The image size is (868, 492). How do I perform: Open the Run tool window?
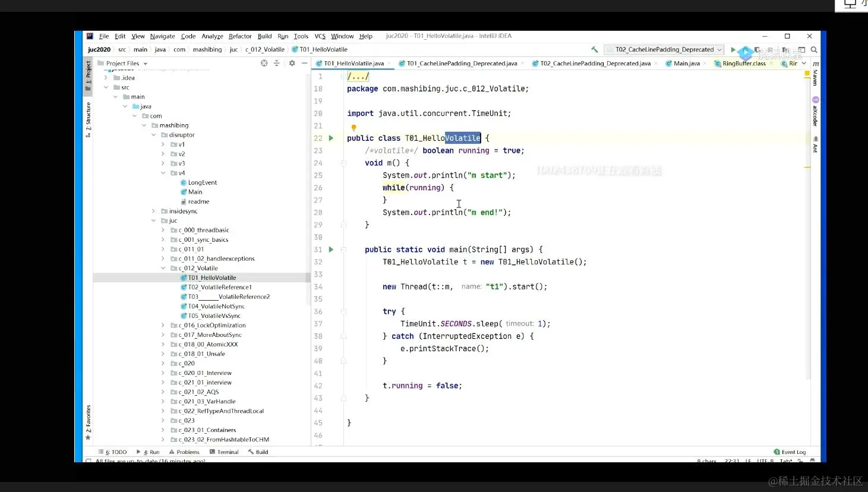[148, 452]
